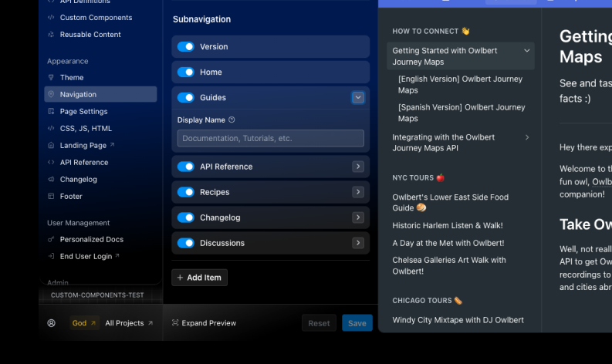Click the external link arrow beside Landing Page
Image resolution: width=612 pixels, height=364 pixels.
pyautogui.click(x=112, y=145)
